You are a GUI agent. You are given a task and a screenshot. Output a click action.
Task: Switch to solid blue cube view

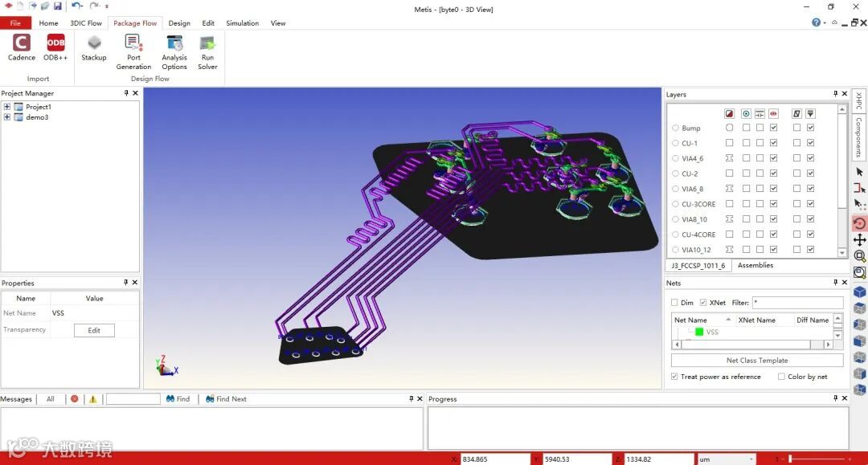click(x=859, y=292)
